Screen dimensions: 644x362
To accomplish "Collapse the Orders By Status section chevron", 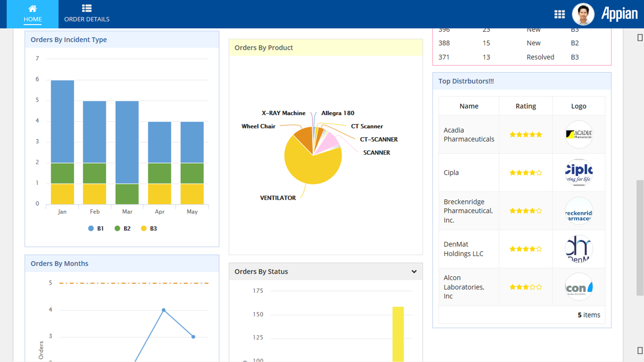I will click(x=414, y=271).
